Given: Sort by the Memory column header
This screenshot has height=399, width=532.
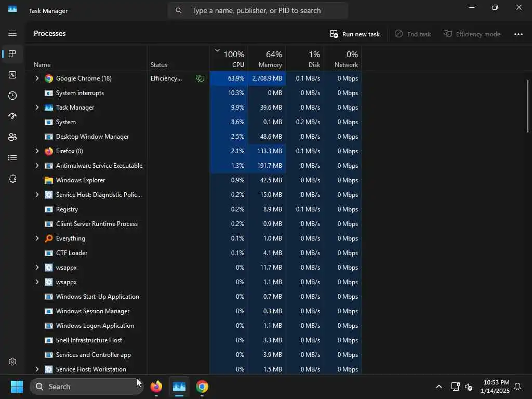Looking at the screenshot, I should pyautogui.click(x=267, y=58).
